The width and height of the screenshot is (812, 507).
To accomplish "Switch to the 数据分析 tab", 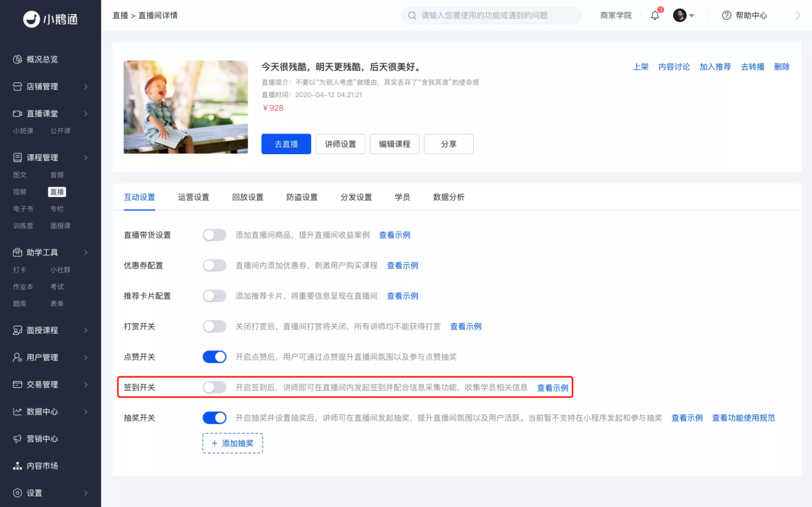I will (x=449, y=198).
